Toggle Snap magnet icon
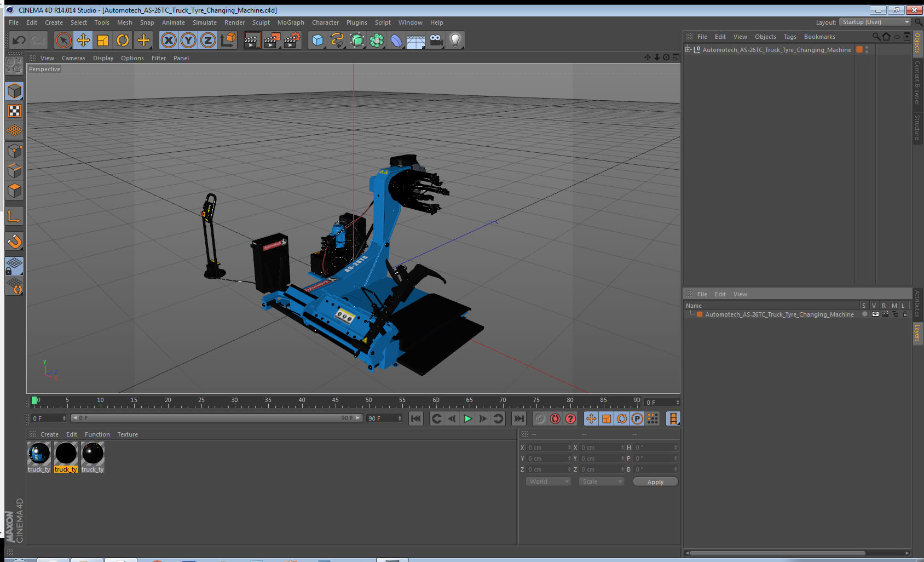This screenshot has height=562, width=924. point(14,241)
